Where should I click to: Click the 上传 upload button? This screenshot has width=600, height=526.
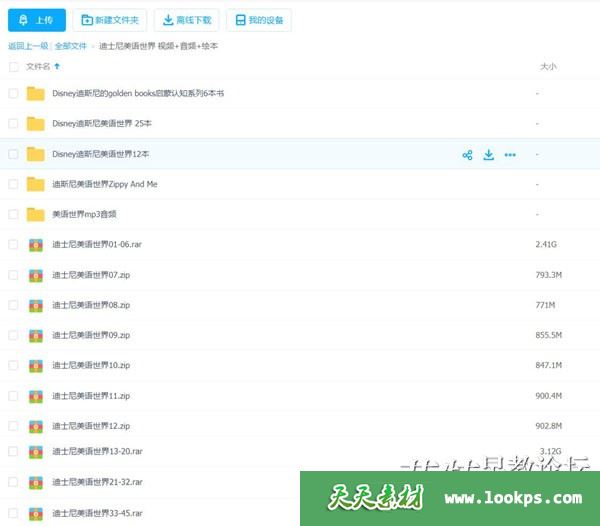click(x=37, y=20)
